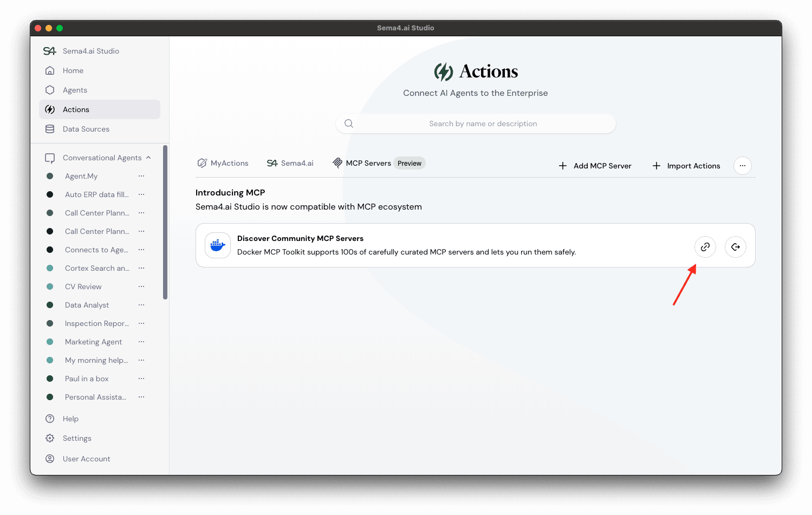Open Help via the question mark icon
This screenshot has width=812, height=515.
(50, 419)
